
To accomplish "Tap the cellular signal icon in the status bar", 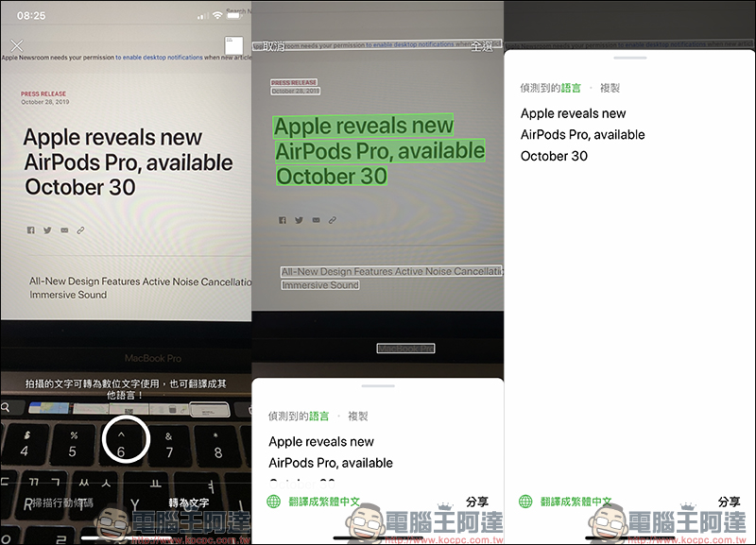I will [202, 16].
